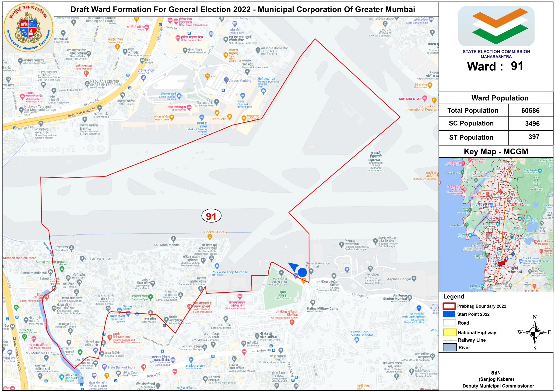This screenshot has width=555, height=392.
Task: Click the blue start point circle marker
Action: (302, 272)
